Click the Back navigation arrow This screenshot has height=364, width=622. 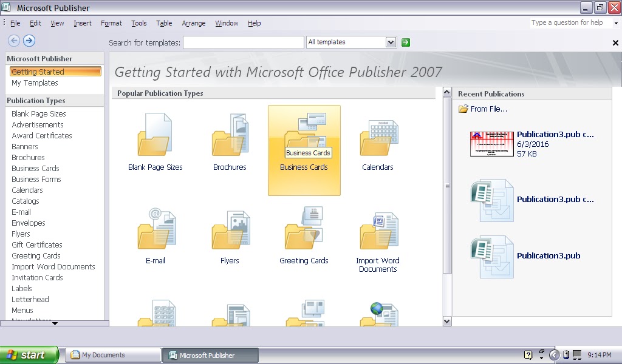click(x=14, y=41)
